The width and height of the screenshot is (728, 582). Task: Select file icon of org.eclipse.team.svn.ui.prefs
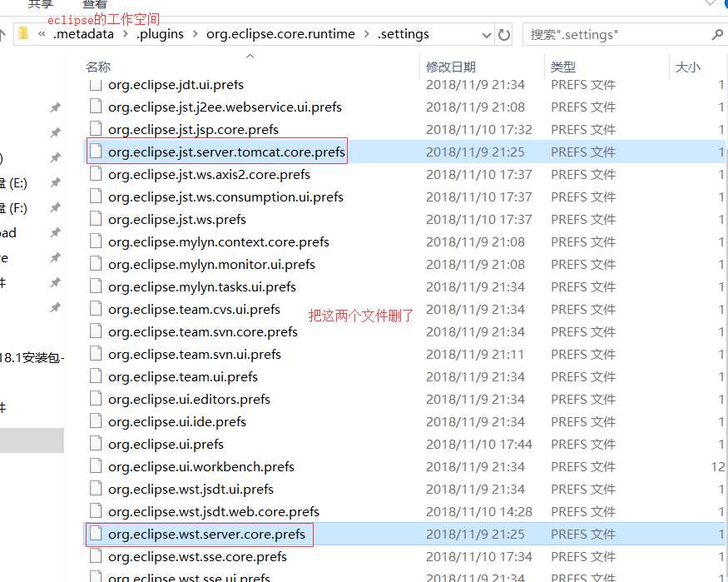coord(96,354)
